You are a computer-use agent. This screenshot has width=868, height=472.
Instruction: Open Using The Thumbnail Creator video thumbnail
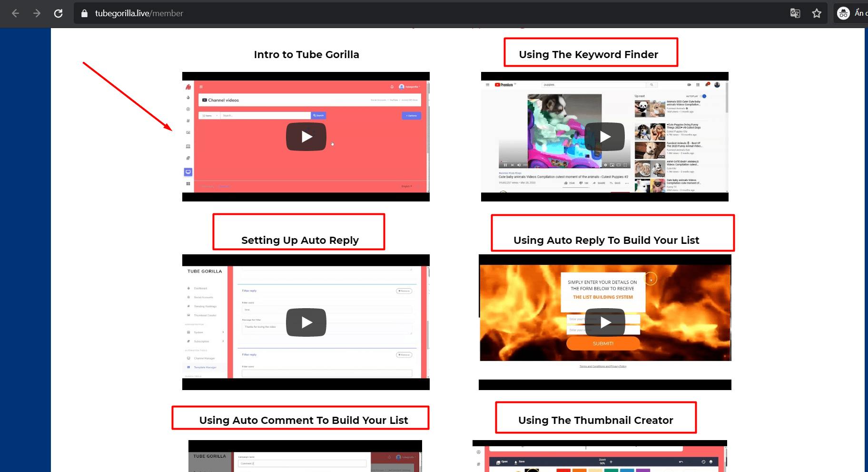tap(600, 456)
